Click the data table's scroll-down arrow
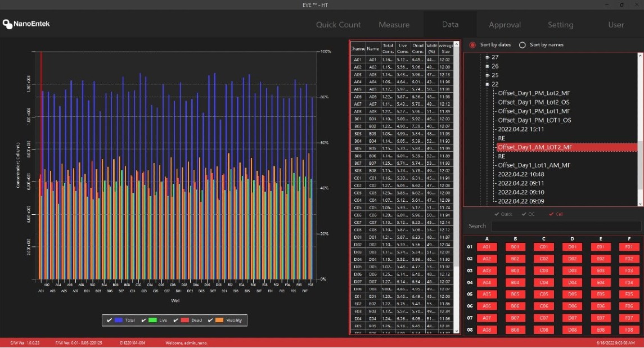Image resolution: width=644 pixels, height=348 pixels. tap(456, 331)
